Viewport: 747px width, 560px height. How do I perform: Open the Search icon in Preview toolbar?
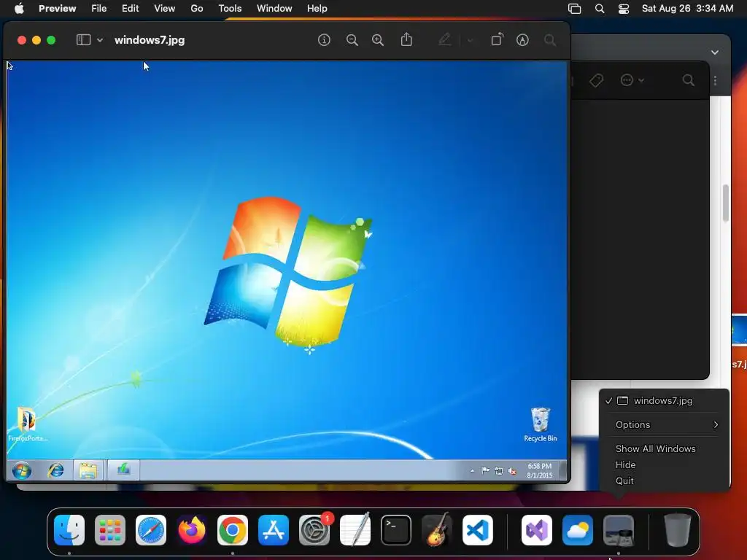coord(550,40)
